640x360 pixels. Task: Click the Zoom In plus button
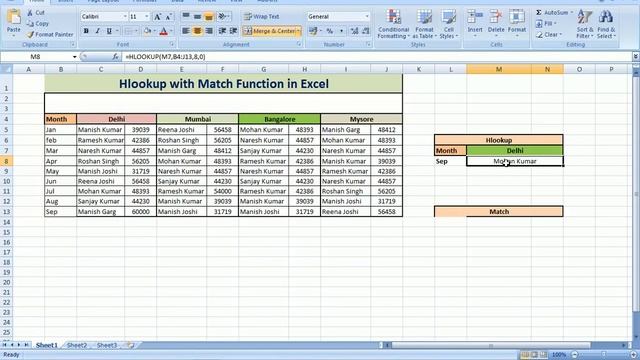(633, 355)
